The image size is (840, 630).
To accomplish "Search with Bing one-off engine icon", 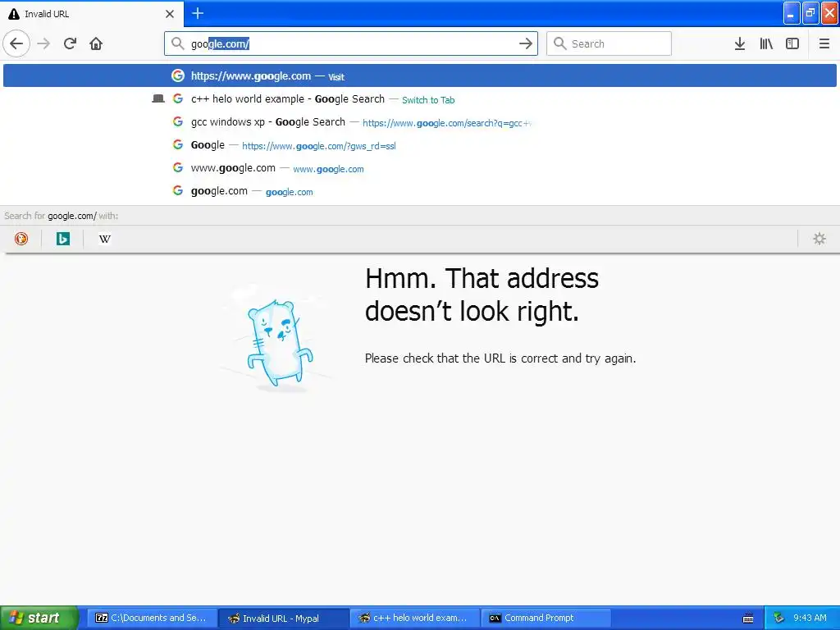I will coord(62,239).
